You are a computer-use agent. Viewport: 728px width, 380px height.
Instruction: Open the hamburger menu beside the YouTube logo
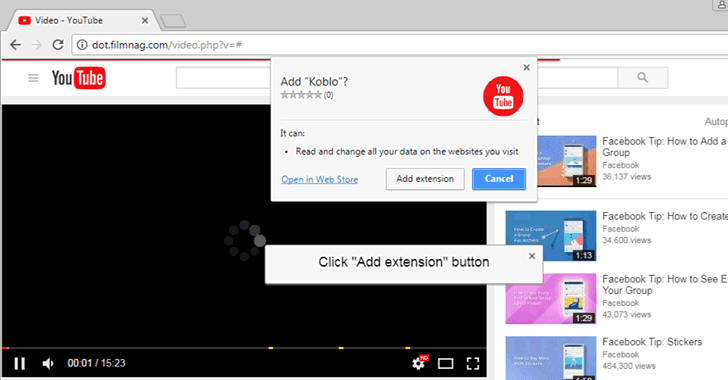(33, 78)
